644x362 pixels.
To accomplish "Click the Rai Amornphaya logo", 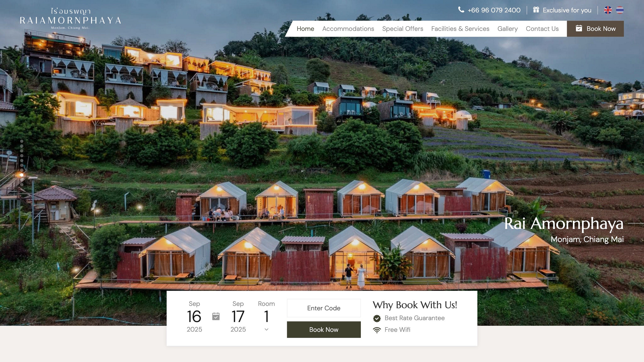I will pos(70,19).
